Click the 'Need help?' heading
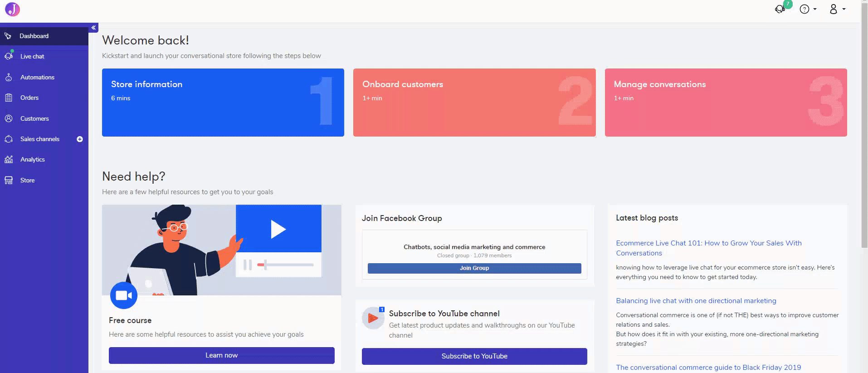This screenshot has width=868, height=373. click(x=134, y=177)
